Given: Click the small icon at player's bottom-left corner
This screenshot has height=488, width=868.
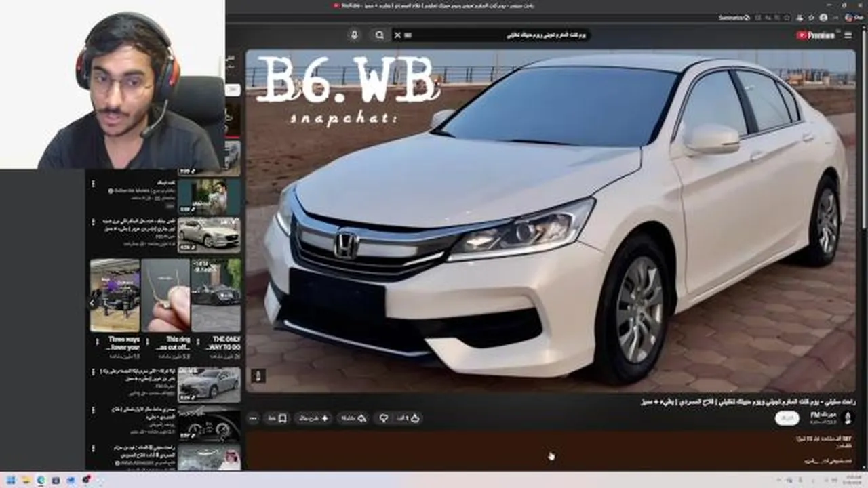Looking at the screenshot, I should point(258,375).
